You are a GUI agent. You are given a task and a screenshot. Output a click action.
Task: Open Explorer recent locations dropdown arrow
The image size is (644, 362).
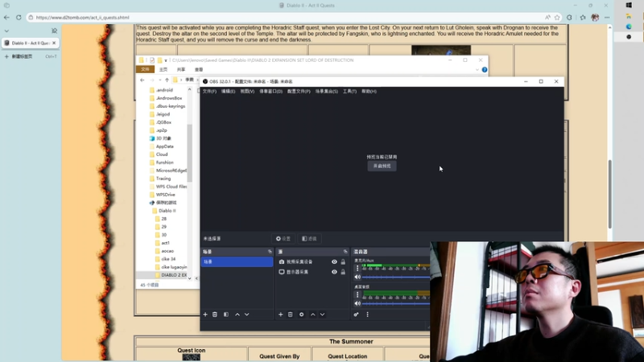tap(159, 80)
